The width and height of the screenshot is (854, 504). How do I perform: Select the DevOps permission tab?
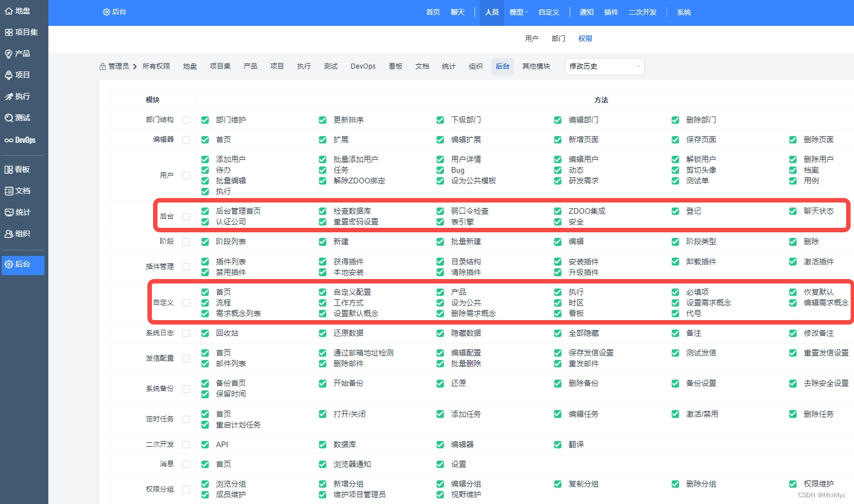pyautogui.click(x=363, y=66)
